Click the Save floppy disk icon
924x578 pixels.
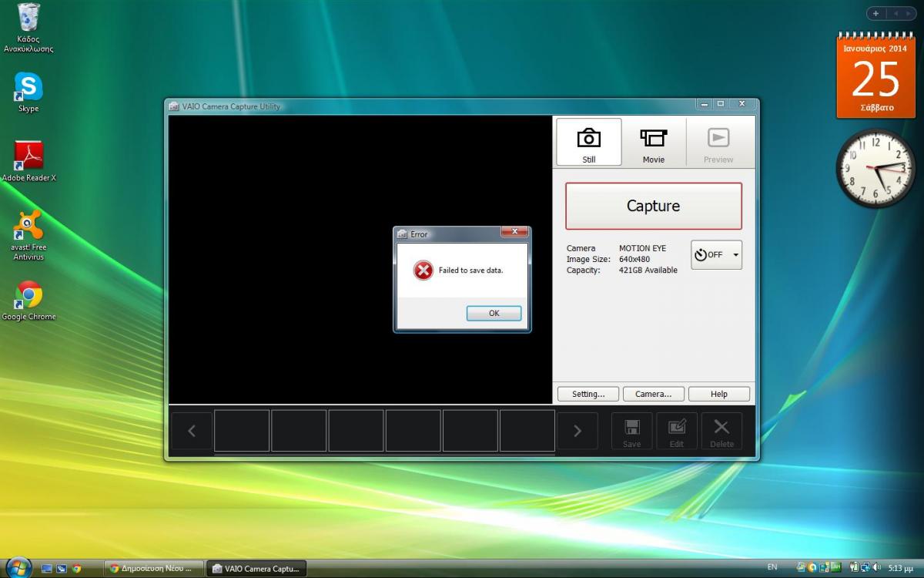click(632, 432)
